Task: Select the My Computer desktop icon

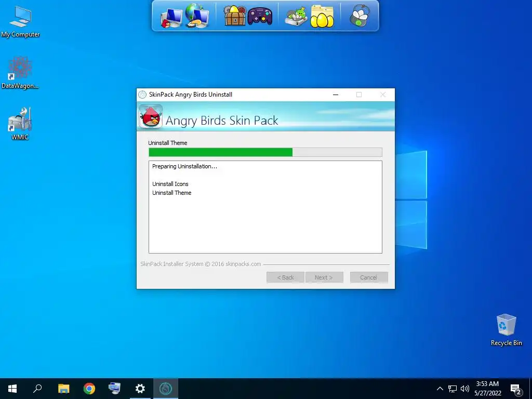Action: [x=20, y=22]
